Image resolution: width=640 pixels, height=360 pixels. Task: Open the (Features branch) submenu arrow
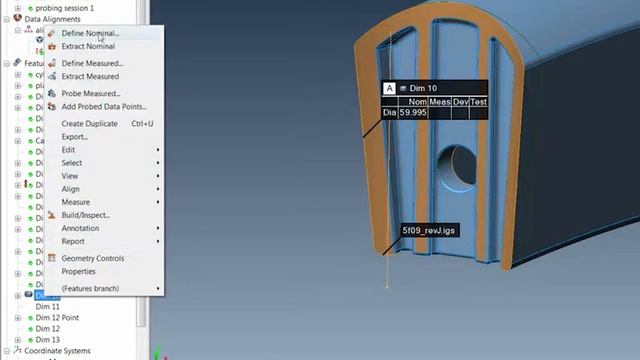click(x=158, y=288)
